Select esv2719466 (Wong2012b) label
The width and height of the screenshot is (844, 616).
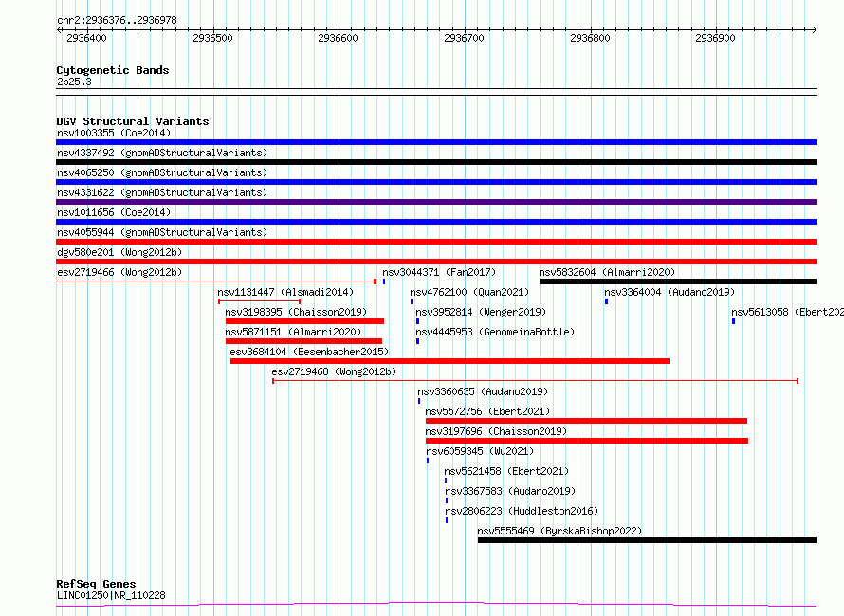[119, 272]
